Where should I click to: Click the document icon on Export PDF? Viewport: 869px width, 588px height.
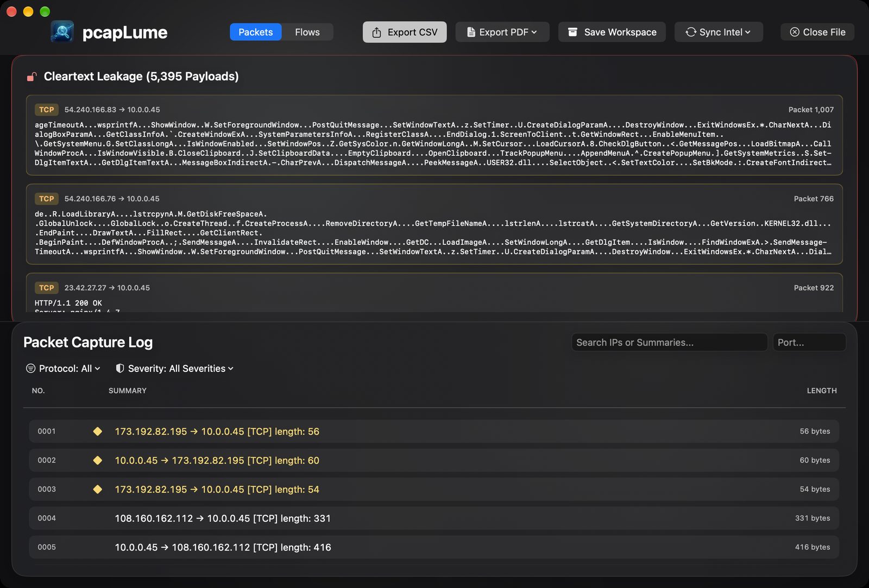click(471, 32)
